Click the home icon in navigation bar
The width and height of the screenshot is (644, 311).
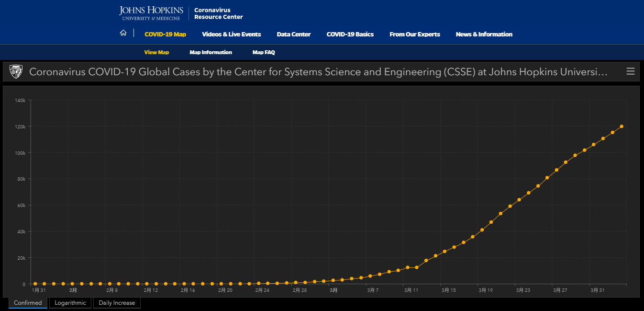coord(123,33)
